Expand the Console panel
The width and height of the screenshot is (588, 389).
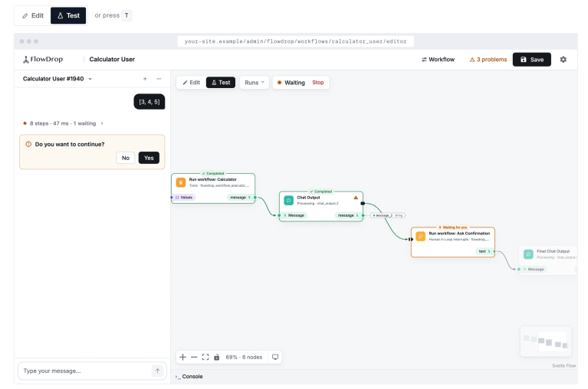[189, 376]
